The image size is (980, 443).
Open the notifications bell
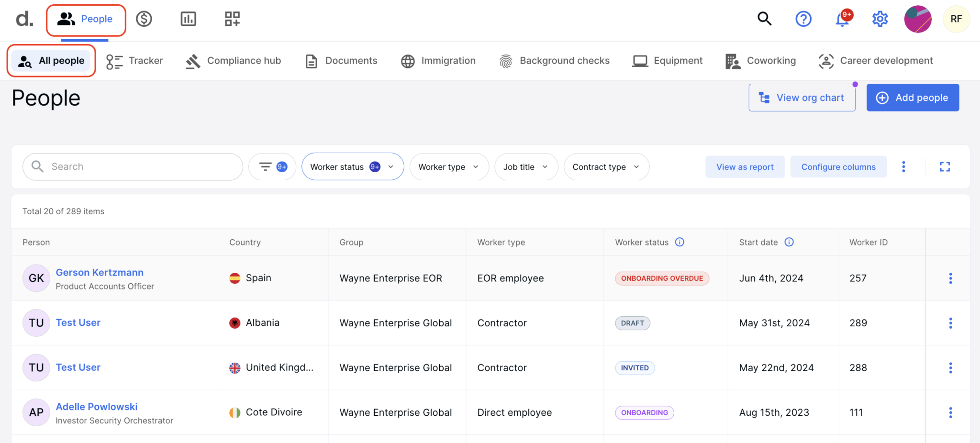point(842,20)
